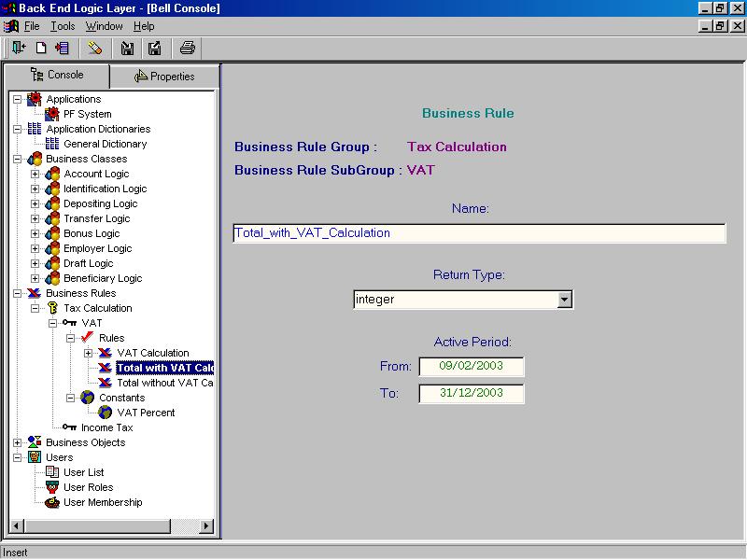Screen dimensions: 747x560
Task: Click the horizontal tree scrollbar thumb
Action: [x=97, y=525]
